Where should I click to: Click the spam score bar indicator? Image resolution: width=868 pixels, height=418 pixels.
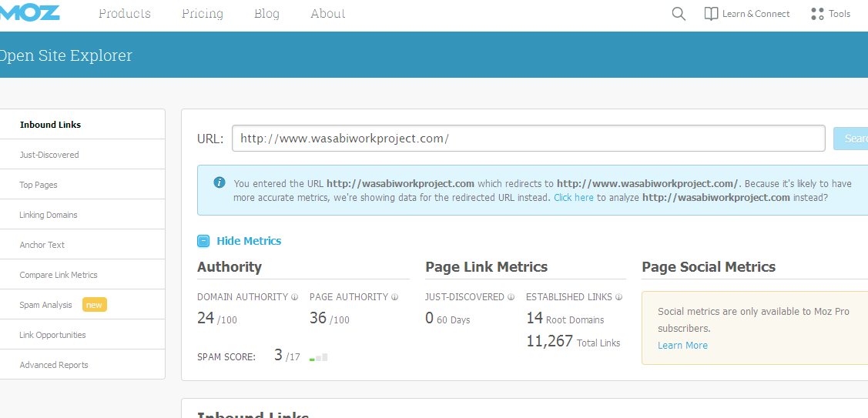(318, 357)
